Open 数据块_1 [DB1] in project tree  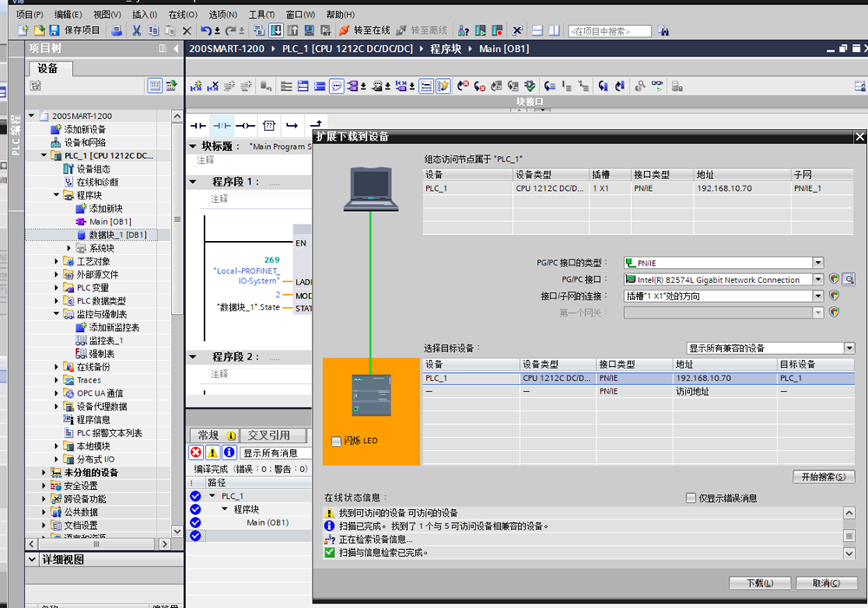(118, 234)
